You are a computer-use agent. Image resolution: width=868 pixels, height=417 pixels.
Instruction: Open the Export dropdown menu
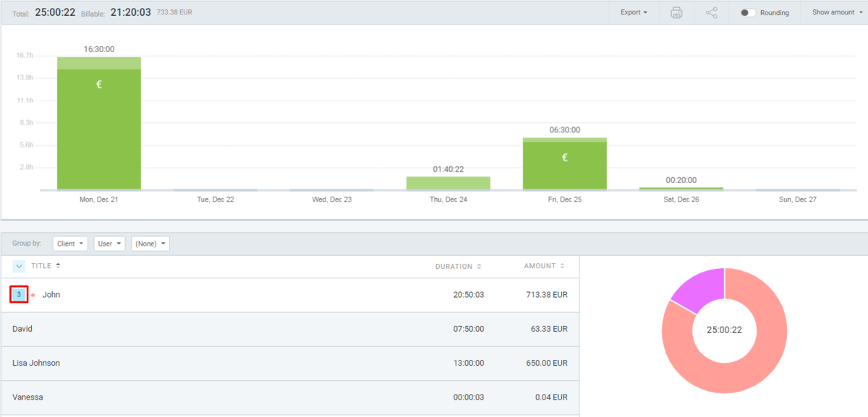(x=634, y=12)
